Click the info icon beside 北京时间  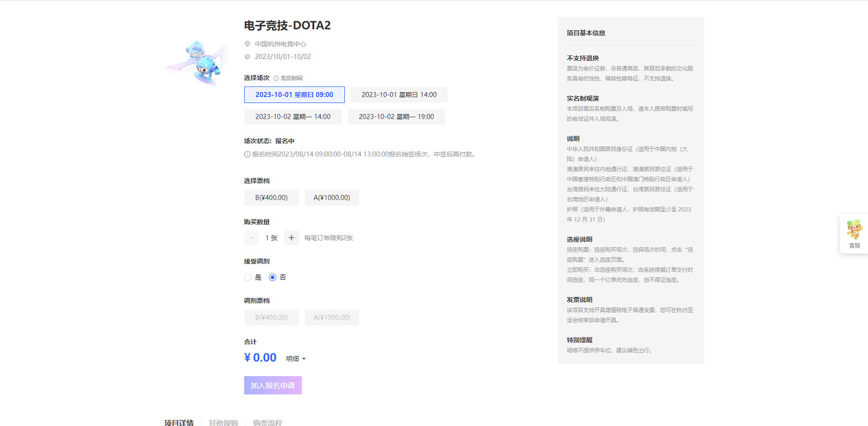pos(277,78)
